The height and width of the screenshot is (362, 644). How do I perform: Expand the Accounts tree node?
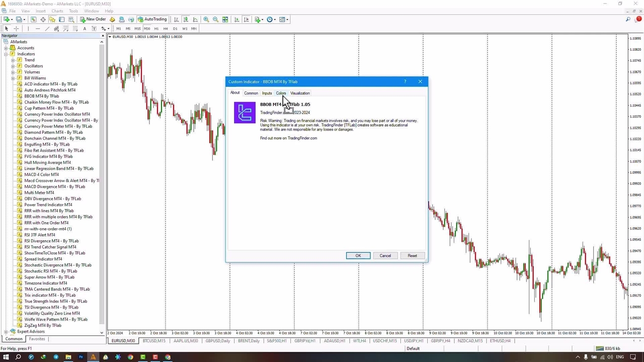click(x=6, y=48)
